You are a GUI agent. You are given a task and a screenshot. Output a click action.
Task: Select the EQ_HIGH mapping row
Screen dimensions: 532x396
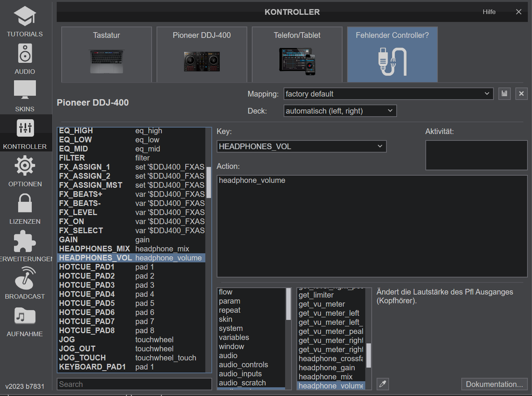coord(132,131)
